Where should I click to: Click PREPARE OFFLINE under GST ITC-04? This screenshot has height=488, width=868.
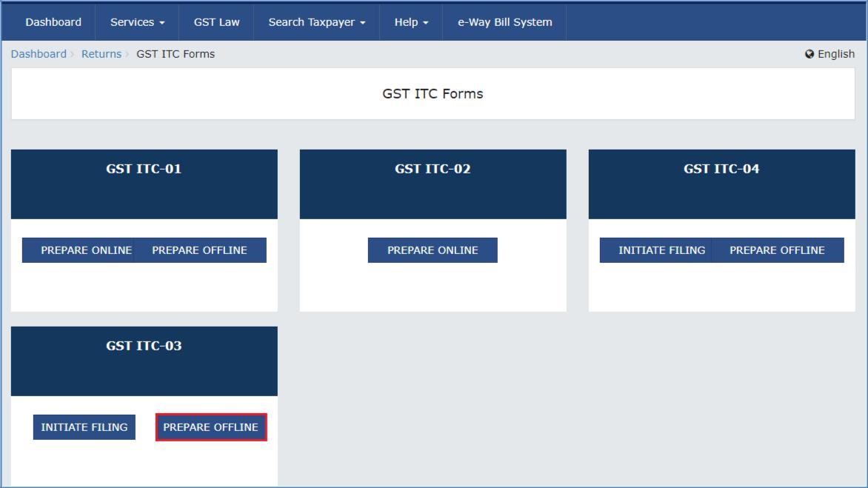click(777, 250)
